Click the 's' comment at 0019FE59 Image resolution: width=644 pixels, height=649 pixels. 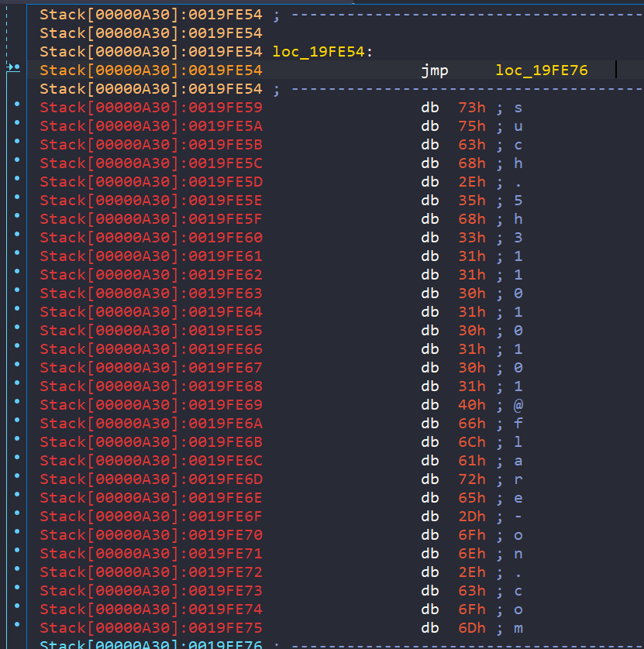pos(518,108)
